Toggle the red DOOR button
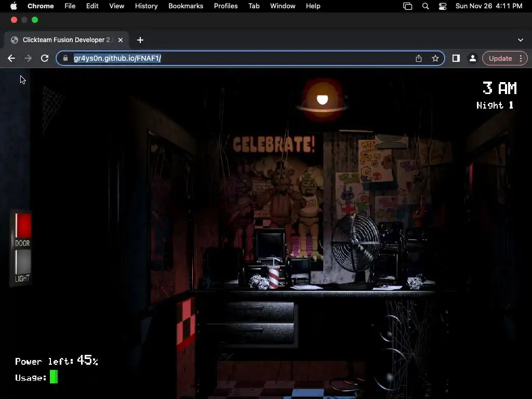 23,225
